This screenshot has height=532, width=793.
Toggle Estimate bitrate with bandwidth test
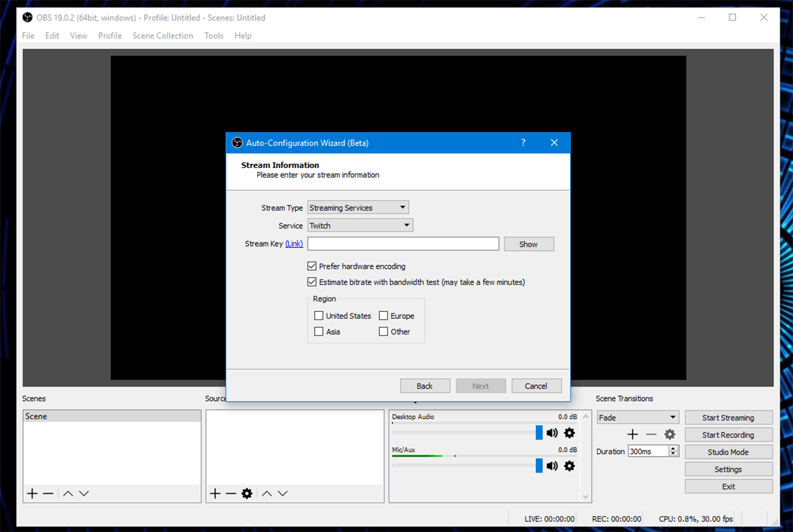[x=312, y=282]
